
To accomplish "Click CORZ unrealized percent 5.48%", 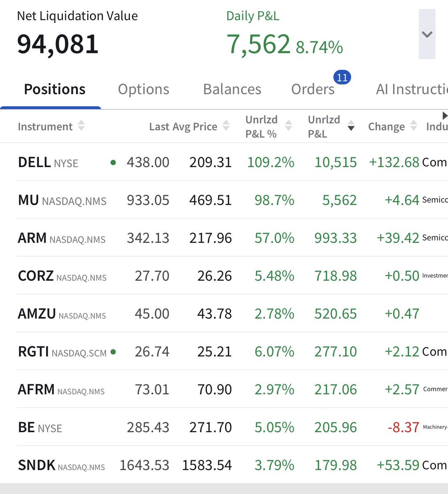I will [274, 276].
